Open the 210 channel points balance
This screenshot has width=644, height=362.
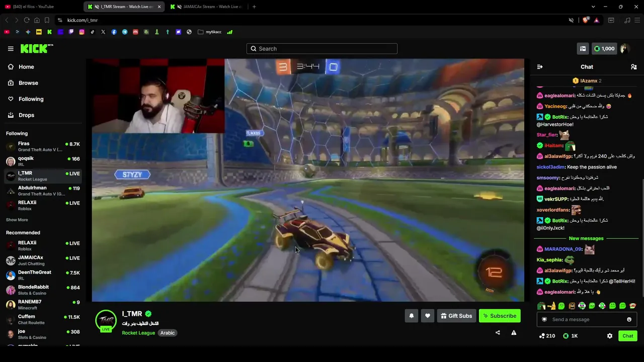547,336
